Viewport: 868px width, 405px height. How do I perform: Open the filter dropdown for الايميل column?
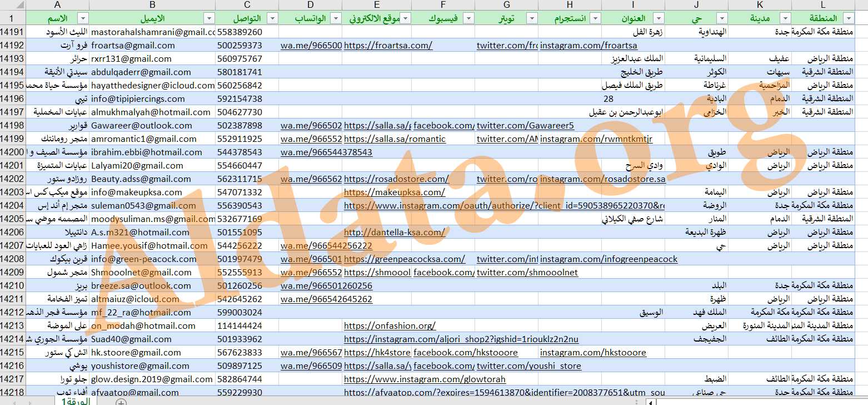tap(209, 18)
